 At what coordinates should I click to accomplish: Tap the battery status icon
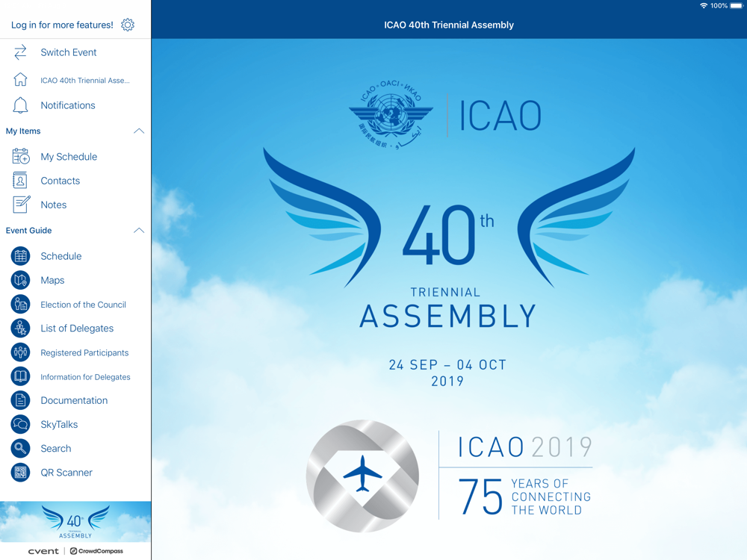(737, 6)
